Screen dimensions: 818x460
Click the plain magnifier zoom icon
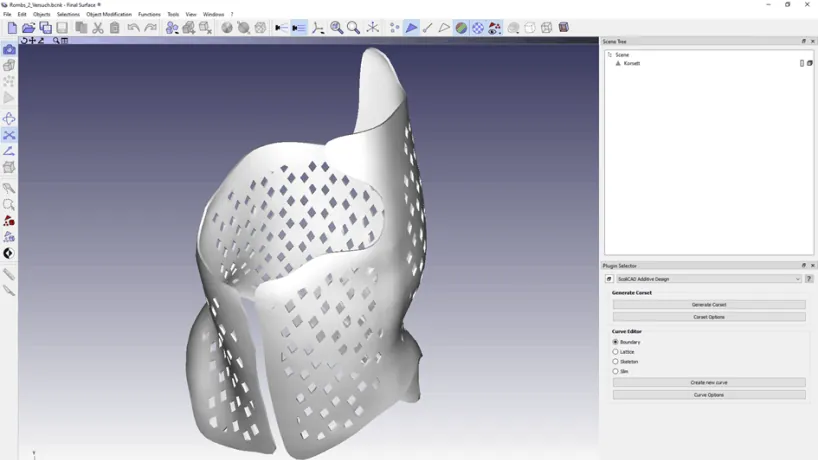pos(353,28)
